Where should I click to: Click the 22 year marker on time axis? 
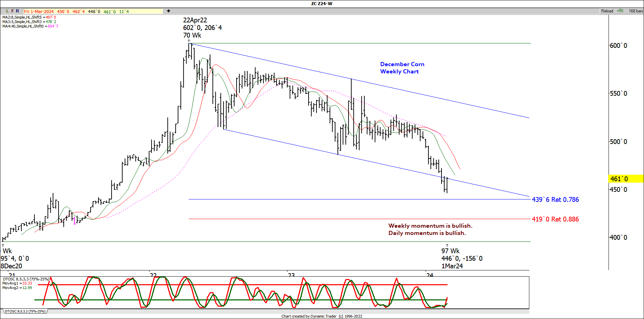[x=153, y=275]
